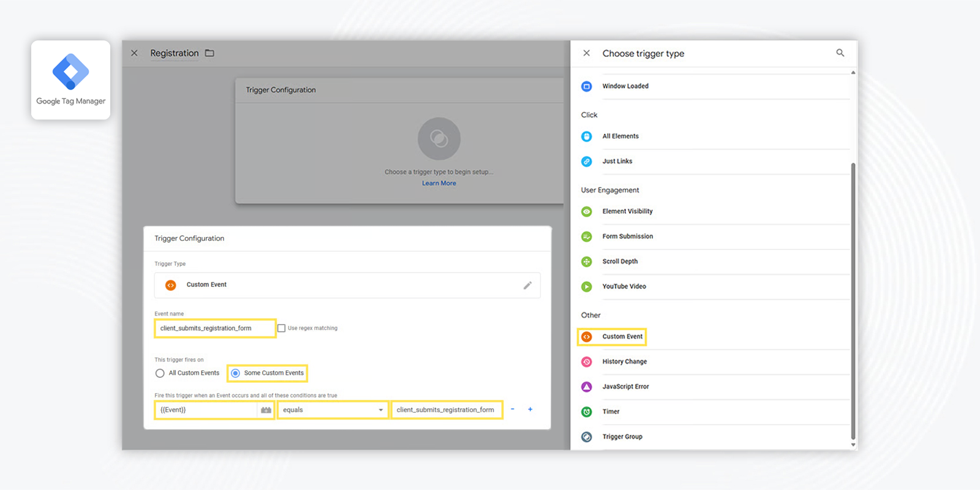Select the All Elements click trigger icon
Screen dimensions: 980x490
point(586,137)
